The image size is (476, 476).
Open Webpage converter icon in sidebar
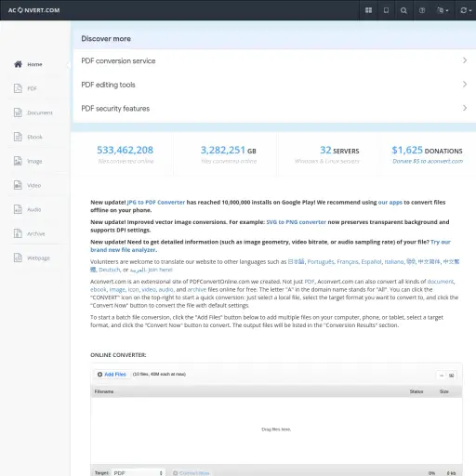coord(18,258)
